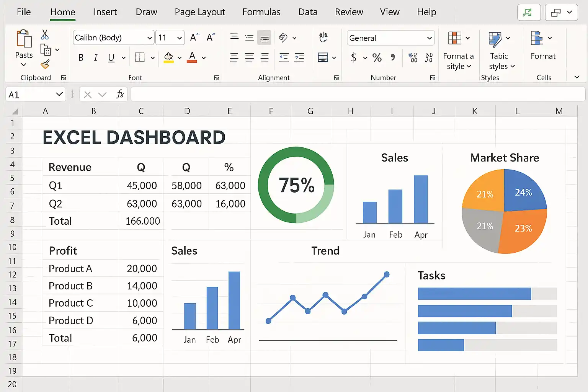Click the yellow fill color swatch
Viewport: 588px width, 392px height.
click(x=168, y=58)
